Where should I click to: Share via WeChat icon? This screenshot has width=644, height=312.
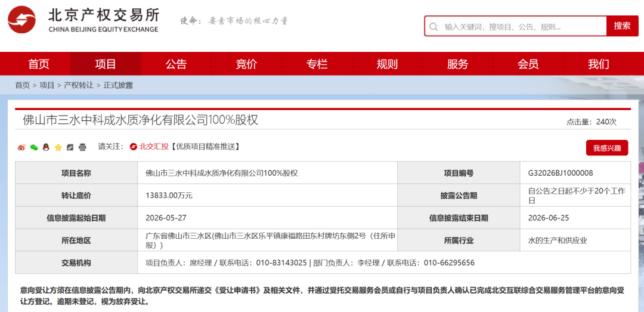34,147
